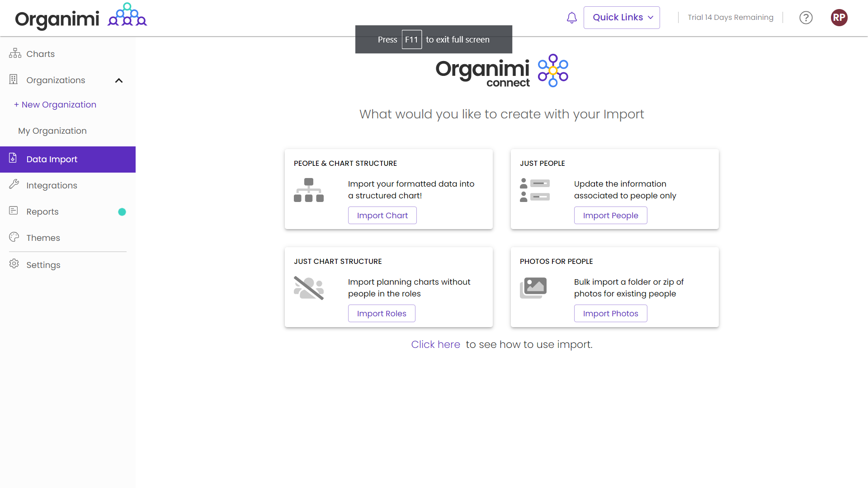The image size is (868, 488).
Task: Follow the Click here import help link
Action: pyautogui.click(x=436, y=344)
